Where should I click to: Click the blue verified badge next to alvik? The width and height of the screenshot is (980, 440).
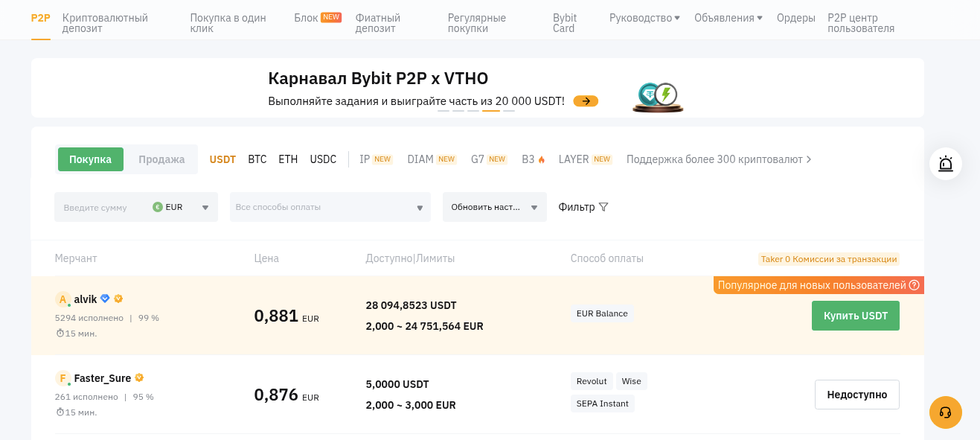(105, 298)
